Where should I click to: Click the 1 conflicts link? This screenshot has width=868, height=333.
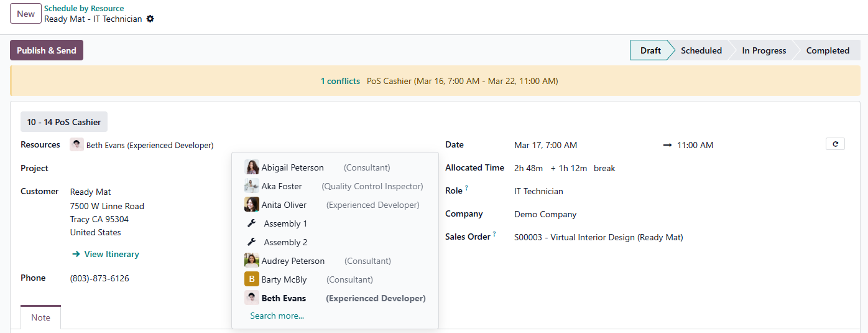coord(340,81)
